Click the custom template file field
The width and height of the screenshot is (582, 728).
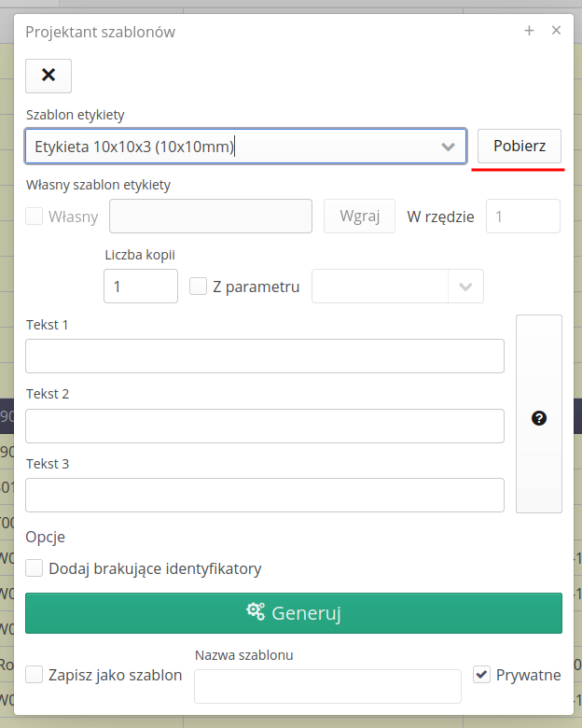tap(211, 217)
